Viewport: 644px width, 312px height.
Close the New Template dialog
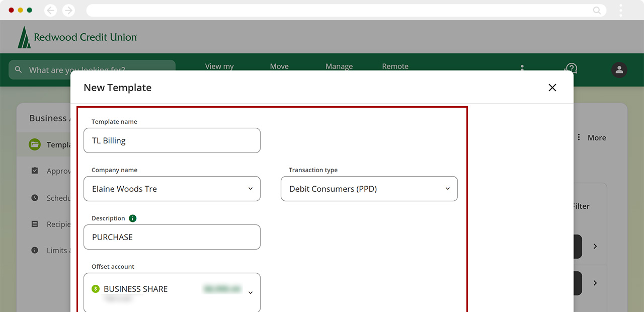tap(552, 88)
